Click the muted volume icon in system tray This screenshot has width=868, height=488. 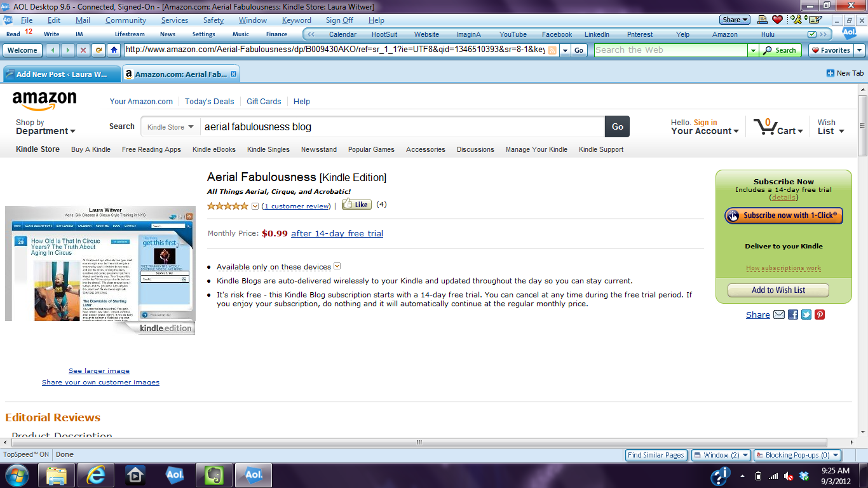pos(789,476)
